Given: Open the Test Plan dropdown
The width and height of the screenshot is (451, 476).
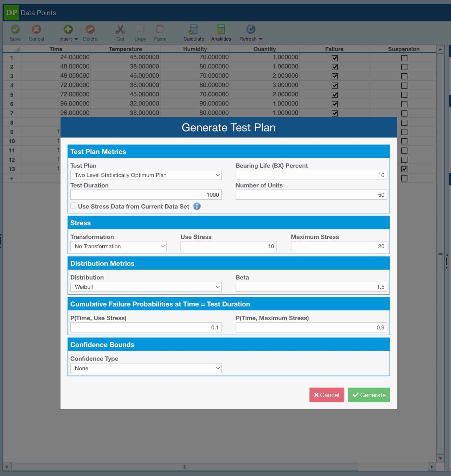Looking at the screenshot, I should pyautogui.click(x=146, y=175).
